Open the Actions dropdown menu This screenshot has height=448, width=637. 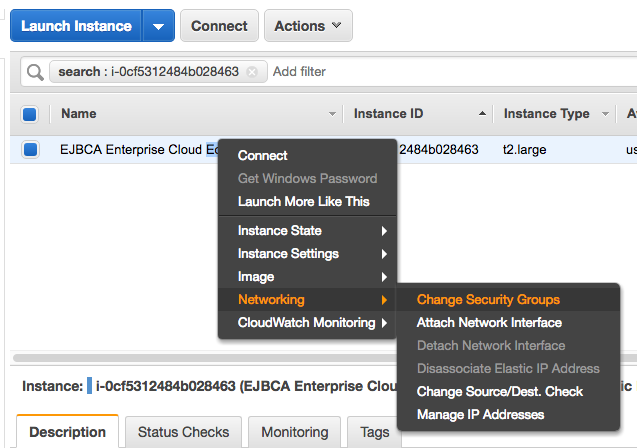pyautogui.click(x=307, y=26)
